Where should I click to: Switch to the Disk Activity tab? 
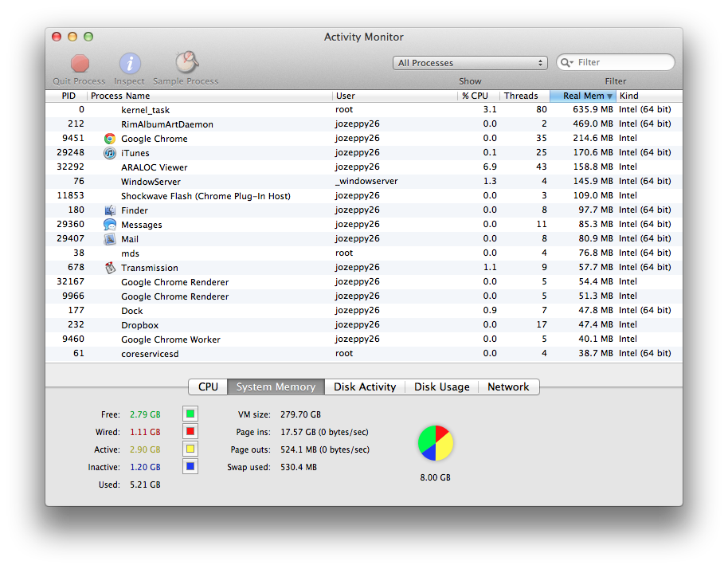365,387
